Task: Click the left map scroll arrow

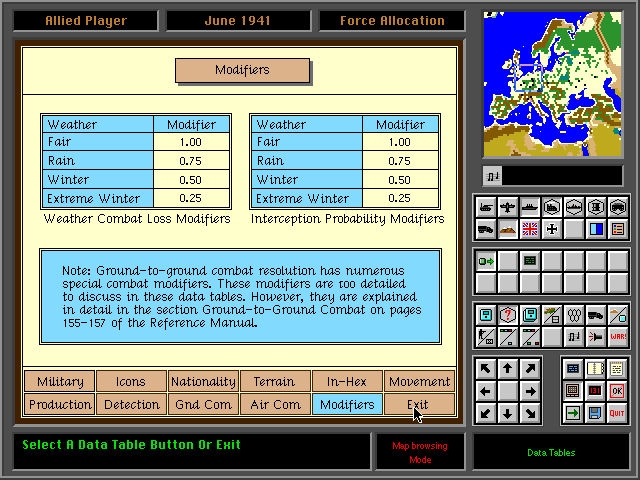Action: coord(485,391)
